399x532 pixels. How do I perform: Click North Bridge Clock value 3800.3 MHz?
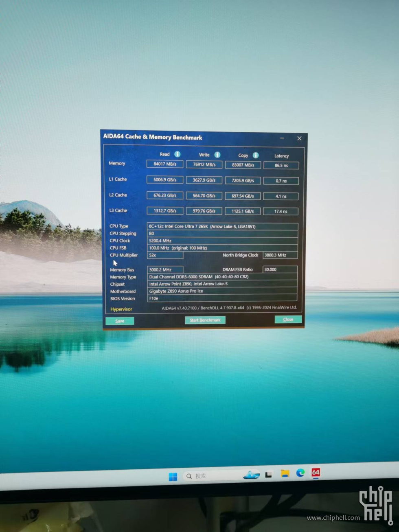coord(280,255)
